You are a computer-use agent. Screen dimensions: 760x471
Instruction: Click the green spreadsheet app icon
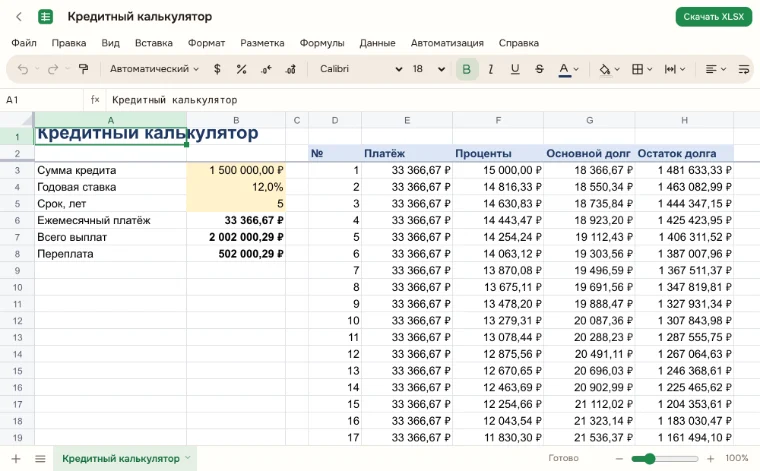point(46,16)
